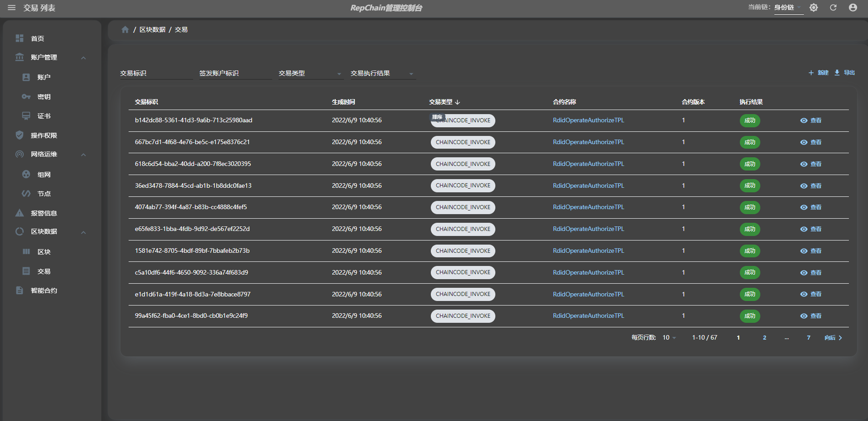Screen dimensions: 868x421
Task: Click the 组网 icon in sidebar
Action: (x=26, y=174)
